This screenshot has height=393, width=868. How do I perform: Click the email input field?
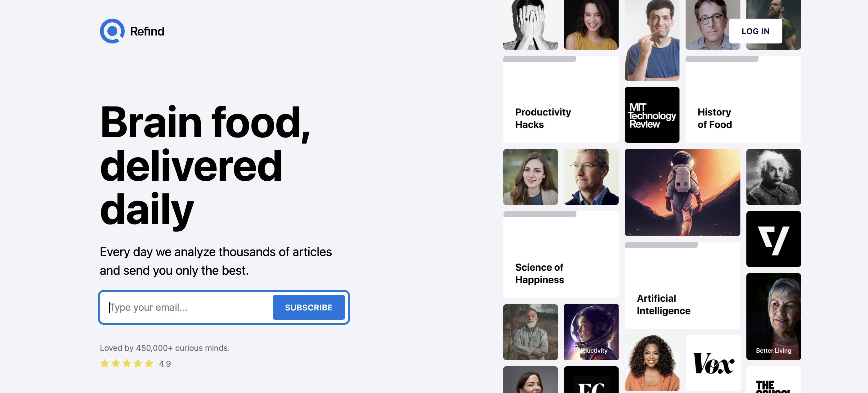point(186,306)
